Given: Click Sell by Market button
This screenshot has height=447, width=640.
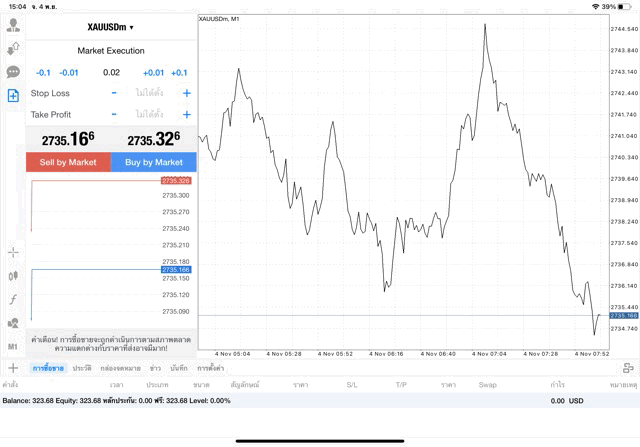Looking at the screenshot, I should click(x=68, y=162).
